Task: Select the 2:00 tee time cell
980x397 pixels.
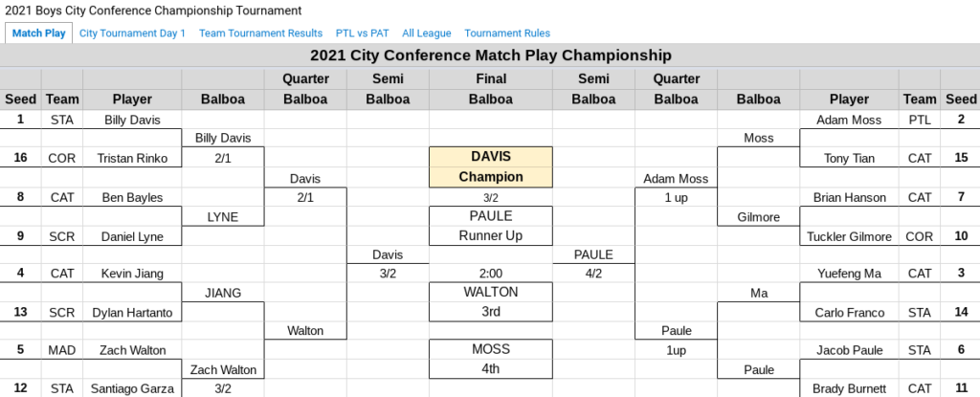Action: pyautogui.click(x=490, y=274)
